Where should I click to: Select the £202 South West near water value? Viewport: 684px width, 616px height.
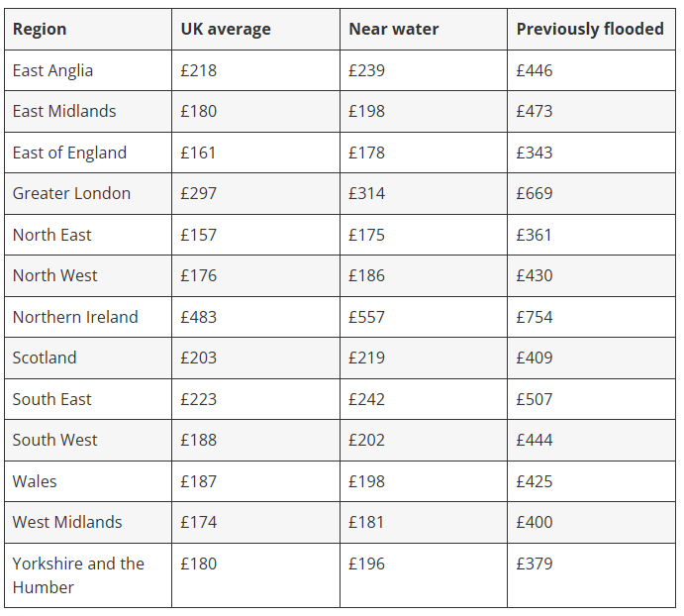click(366, 440)
